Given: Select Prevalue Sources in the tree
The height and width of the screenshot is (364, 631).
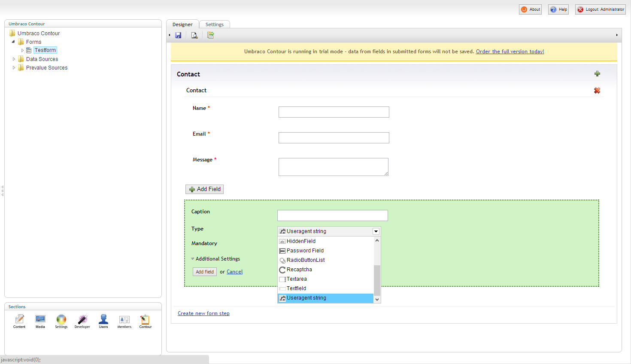Looking at the screenshot, I should coord(47,68).
